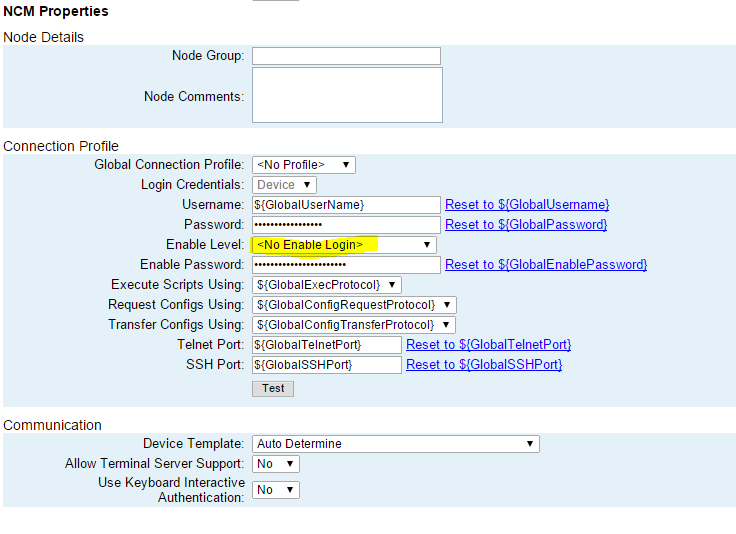Click Reset to ${GlobalPassword} link
Image resolution: width=736 pixels, height=534 pixels.
pyautogui.click(x=526, y=225)
